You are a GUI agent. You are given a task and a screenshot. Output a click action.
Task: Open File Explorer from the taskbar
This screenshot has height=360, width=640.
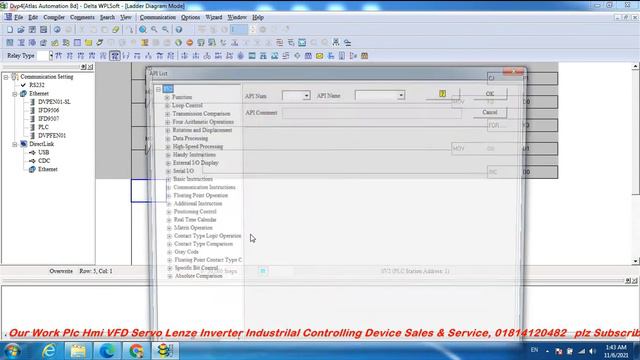tap(78, 351)
